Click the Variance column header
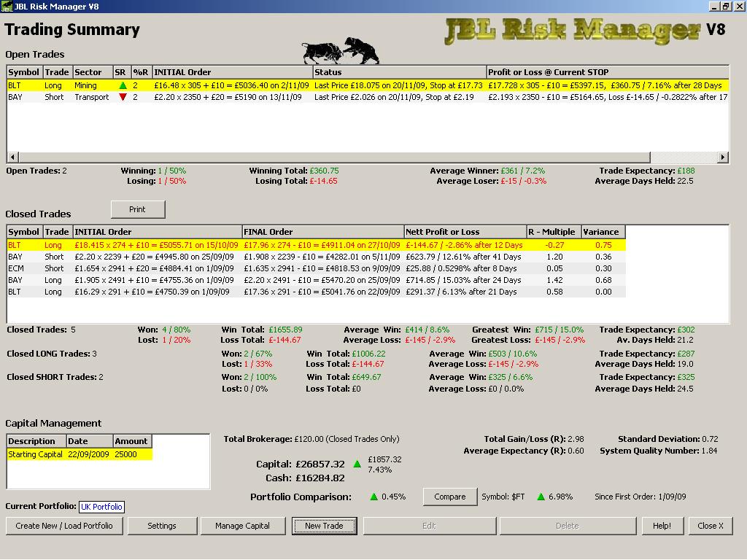The width and height of the screenshot is (747, 560). 603,232
